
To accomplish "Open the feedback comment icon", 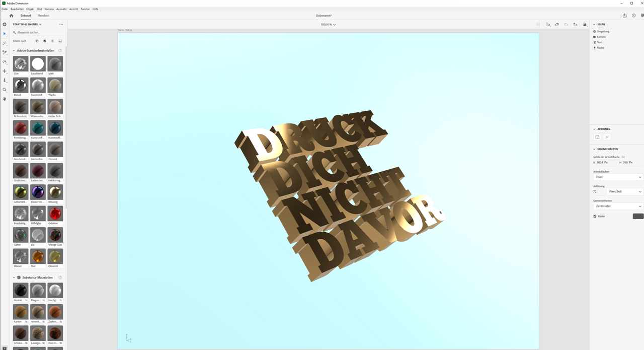I will pyautogui.click(x=642, y=16).
